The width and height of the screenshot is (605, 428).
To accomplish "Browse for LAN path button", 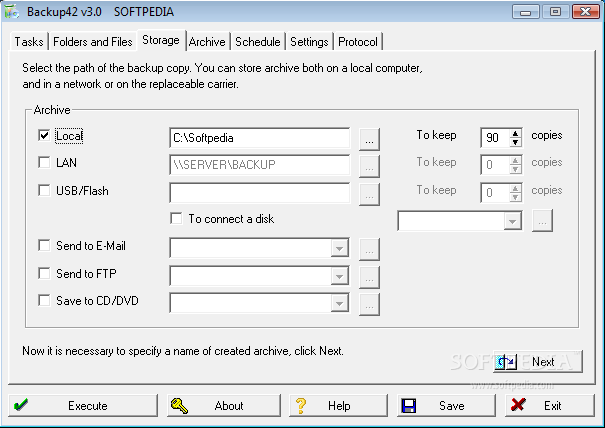I will [x=369, y=166].
